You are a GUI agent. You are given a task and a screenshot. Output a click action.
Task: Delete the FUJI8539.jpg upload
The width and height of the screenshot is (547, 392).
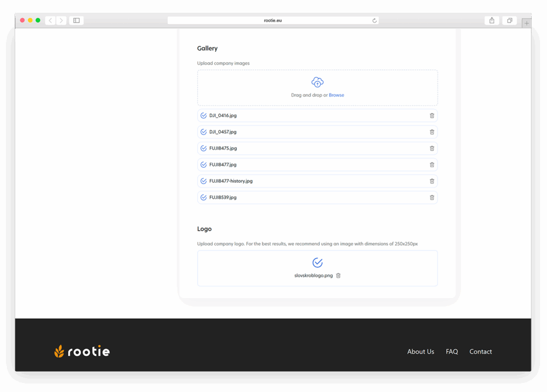coord(432,198)
